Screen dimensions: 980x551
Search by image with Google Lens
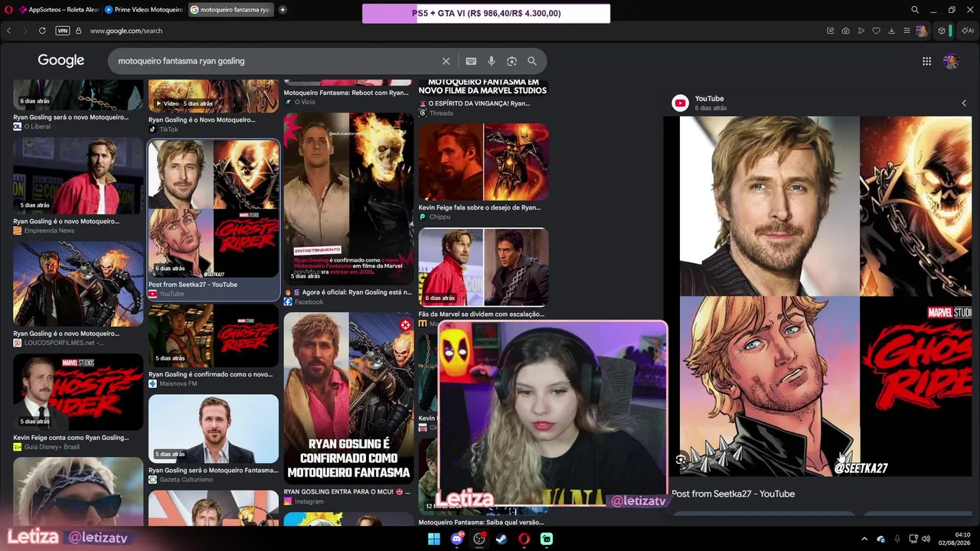pos(511,61)
